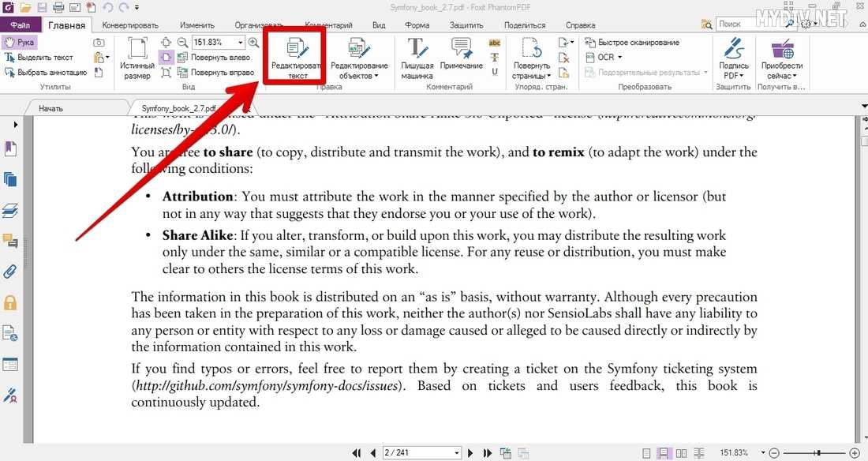The width and height of the screenshot is (868, 461).
Task: Open the Файл menu
Action: point(21,25)
